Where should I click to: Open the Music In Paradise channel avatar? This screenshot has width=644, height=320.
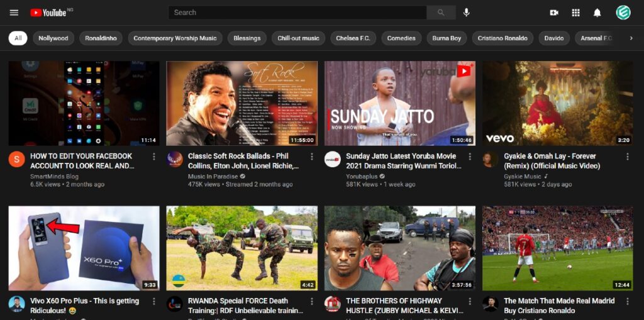point(175,160)
